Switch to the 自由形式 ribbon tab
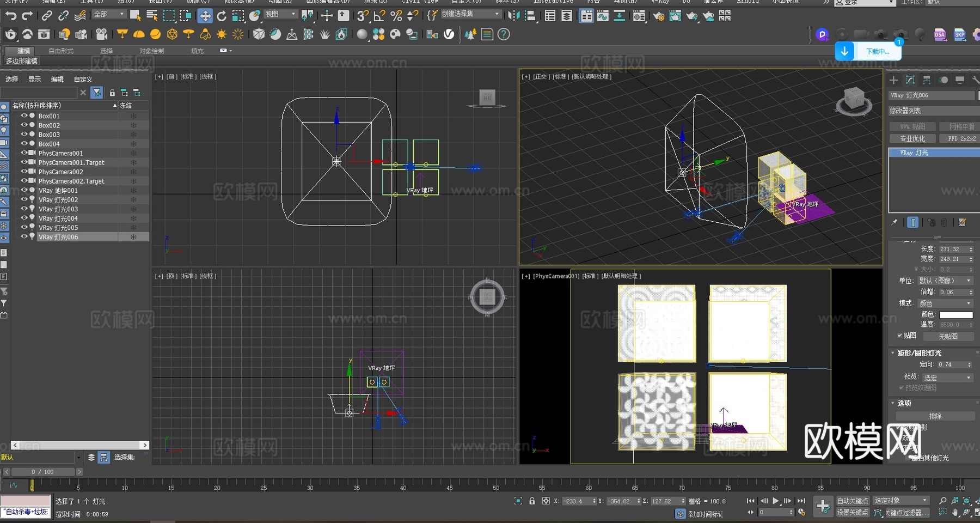 61,51
